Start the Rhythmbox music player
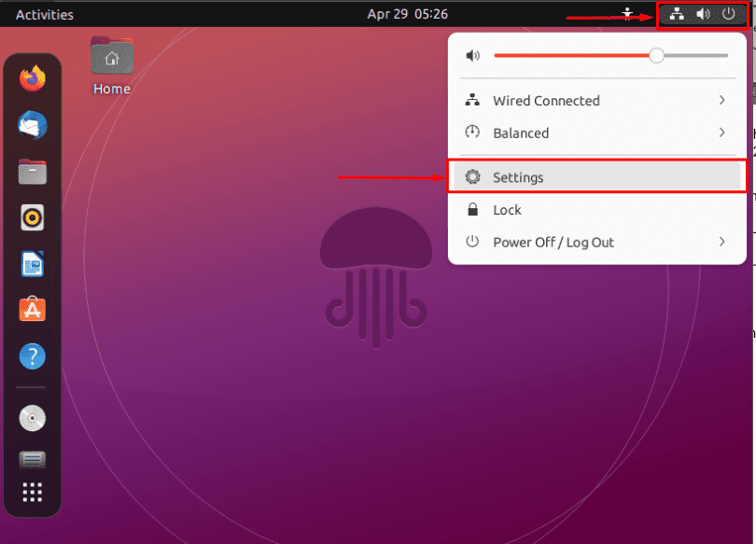The width and height of the screenshot is (756, 544). tap(32, 217)
